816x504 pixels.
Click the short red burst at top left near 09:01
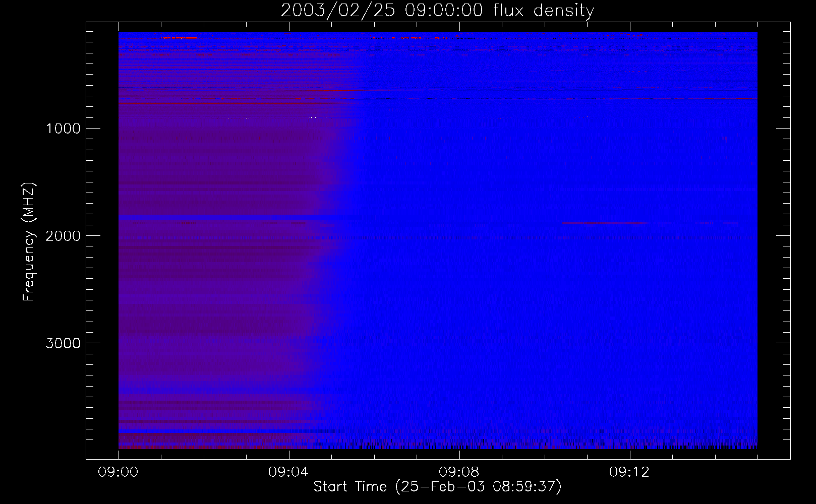pyautogui.click(x=180, y=38)
